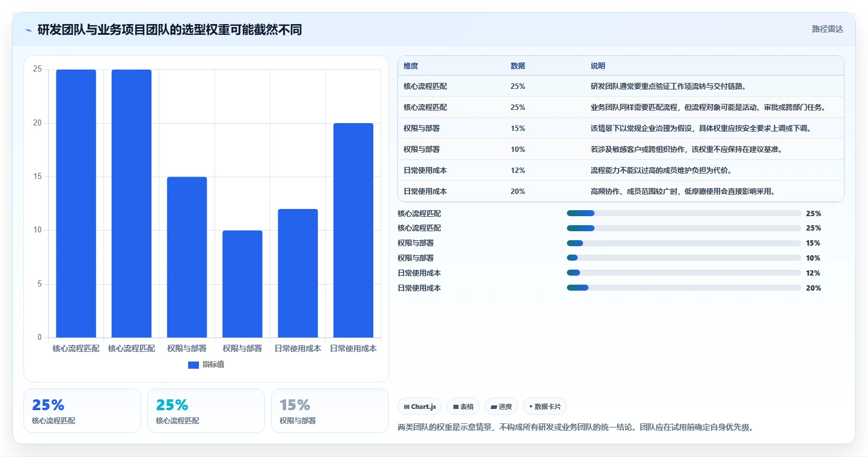868x457 pixels.
Task: Click the y-axis label 5 on the chart
Action: click(x=40, y=284)
